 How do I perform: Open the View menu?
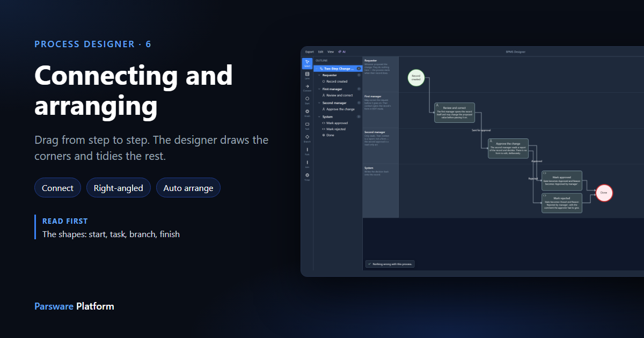(x=331, y=52)
